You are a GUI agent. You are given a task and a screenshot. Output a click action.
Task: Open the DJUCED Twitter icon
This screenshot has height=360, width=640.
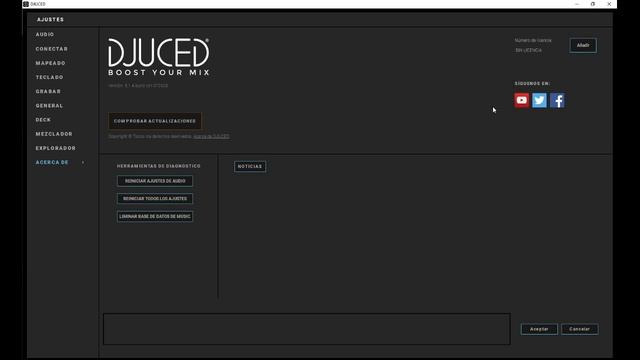(539, 100)
